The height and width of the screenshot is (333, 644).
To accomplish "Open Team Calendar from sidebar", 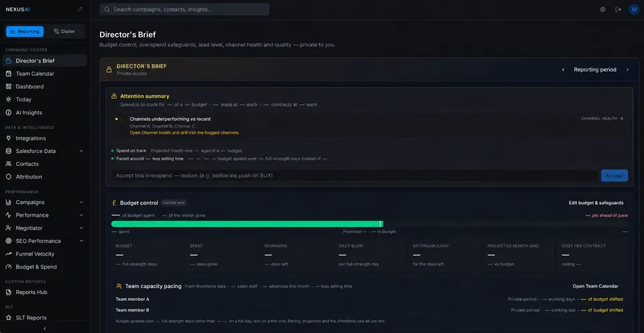I will tap(45, 74).
